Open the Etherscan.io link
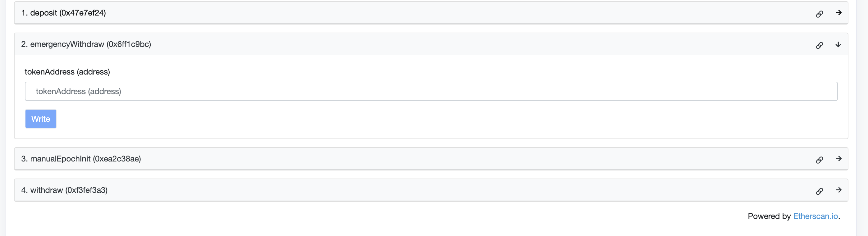The image size is (868, 236). point(815,216)
